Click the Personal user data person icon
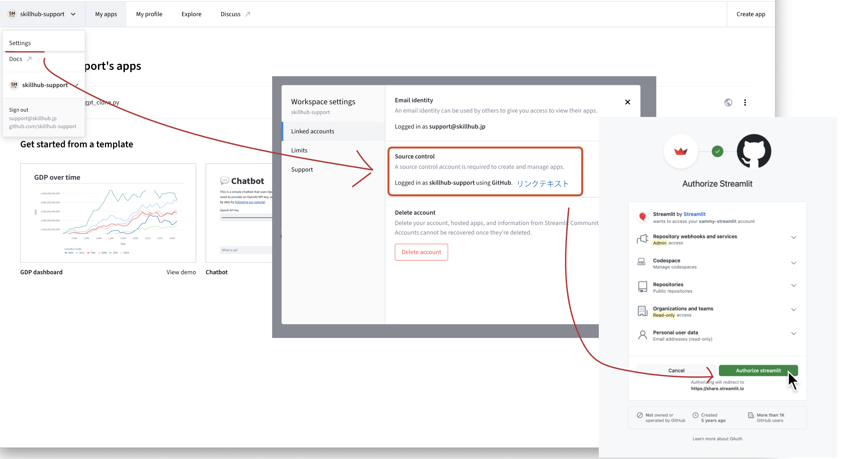Viewport: 868px width, 459px height. click(x=642, y=335)
